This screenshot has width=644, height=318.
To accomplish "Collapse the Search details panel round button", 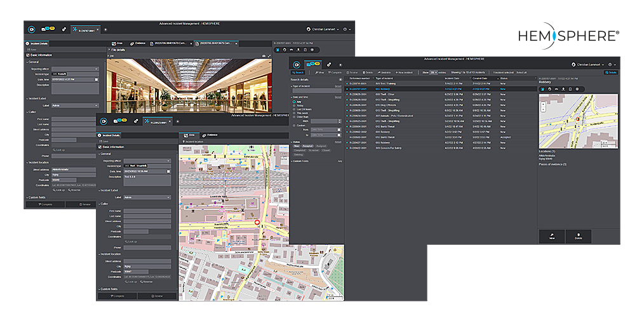I will [x=340, y=79].
